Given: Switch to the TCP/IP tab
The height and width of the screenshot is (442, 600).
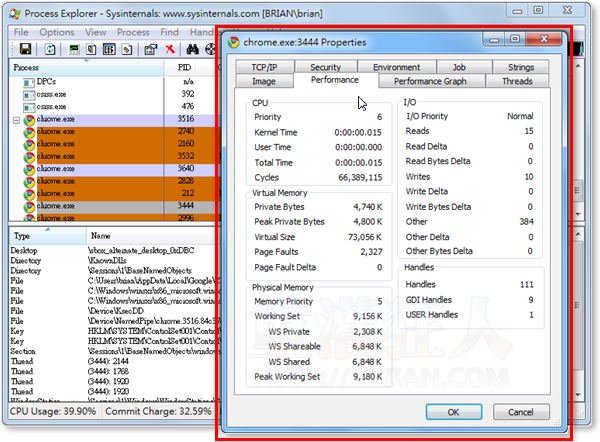Looking at the screenshot, I should pos(264,67).
